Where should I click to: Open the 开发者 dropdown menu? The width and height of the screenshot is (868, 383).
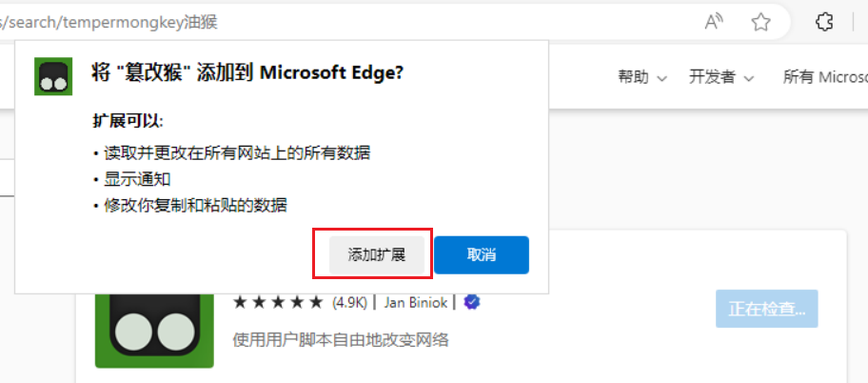720,77
